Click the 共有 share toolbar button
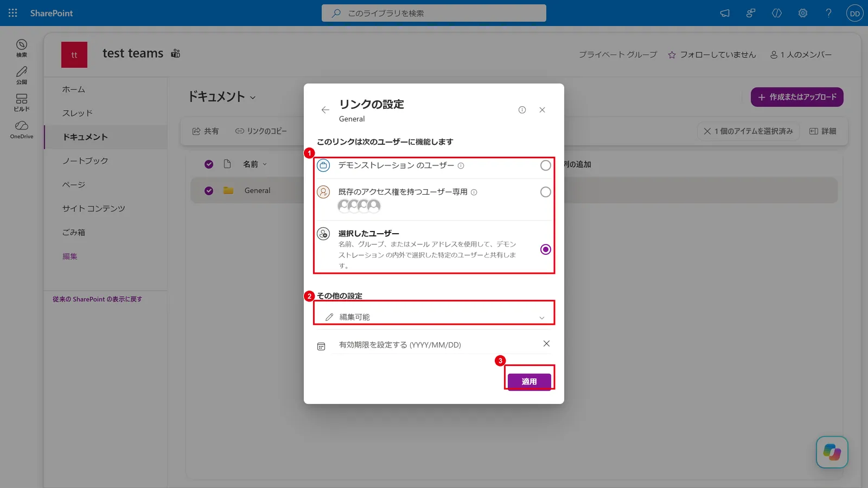868x488 pixels. 206,131
